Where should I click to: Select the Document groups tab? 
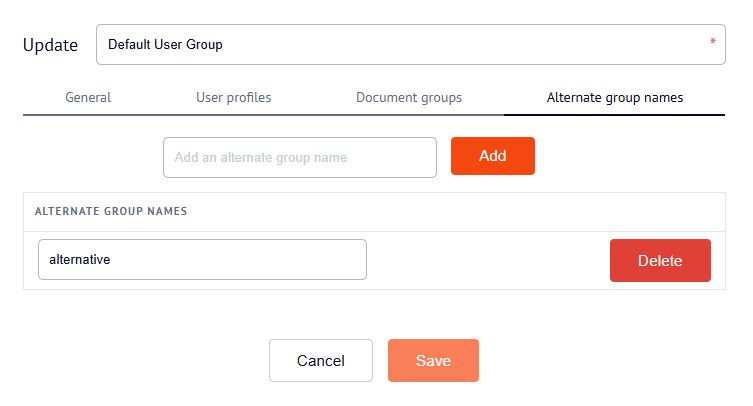coord(408,98)
